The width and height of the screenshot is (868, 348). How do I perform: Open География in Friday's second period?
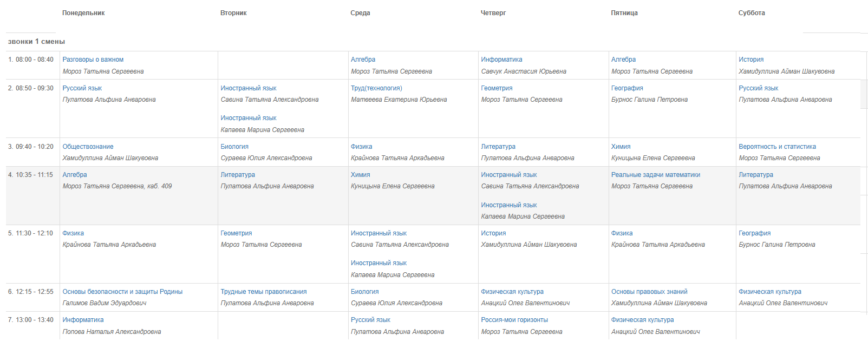point(627,88)
